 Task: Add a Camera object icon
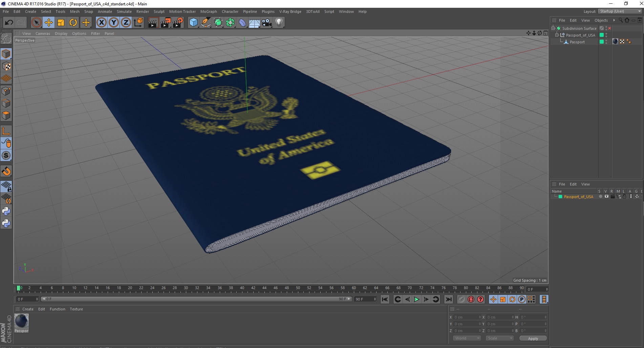tap(267, 23)
